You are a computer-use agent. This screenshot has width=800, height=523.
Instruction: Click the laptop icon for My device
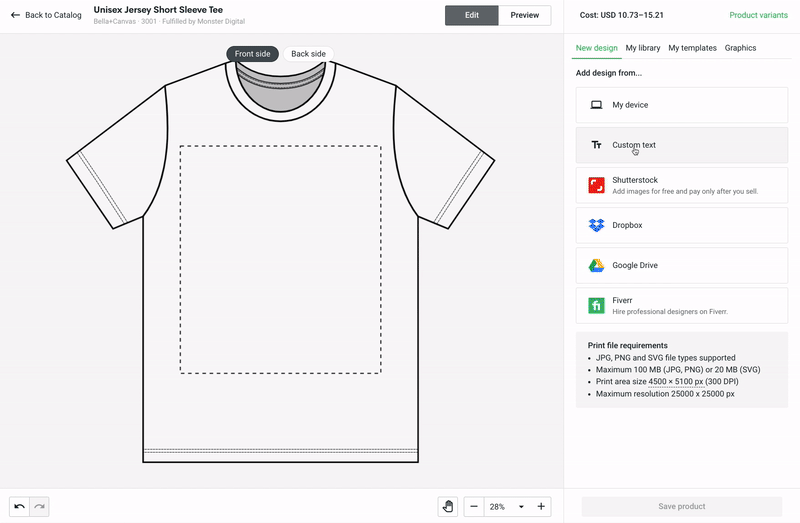tap(596, 105)
